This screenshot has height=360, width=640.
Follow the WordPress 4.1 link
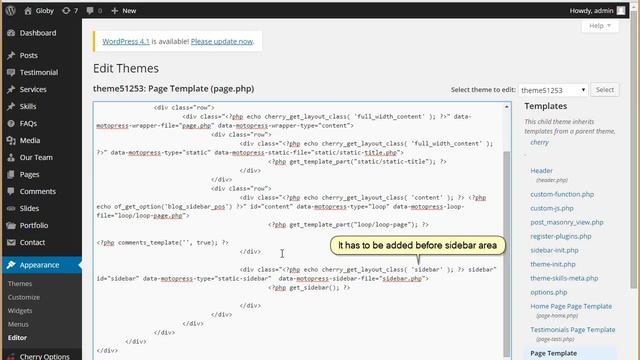coord(126,41)
